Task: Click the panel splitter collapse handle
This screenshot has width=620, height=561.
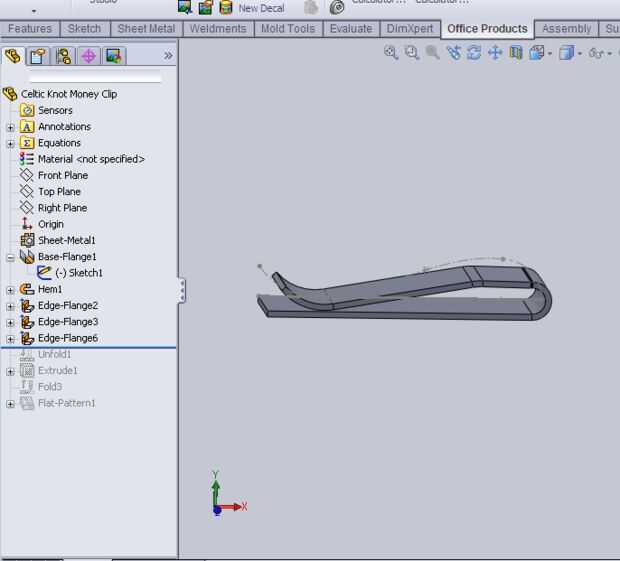Action: point(181,290)
